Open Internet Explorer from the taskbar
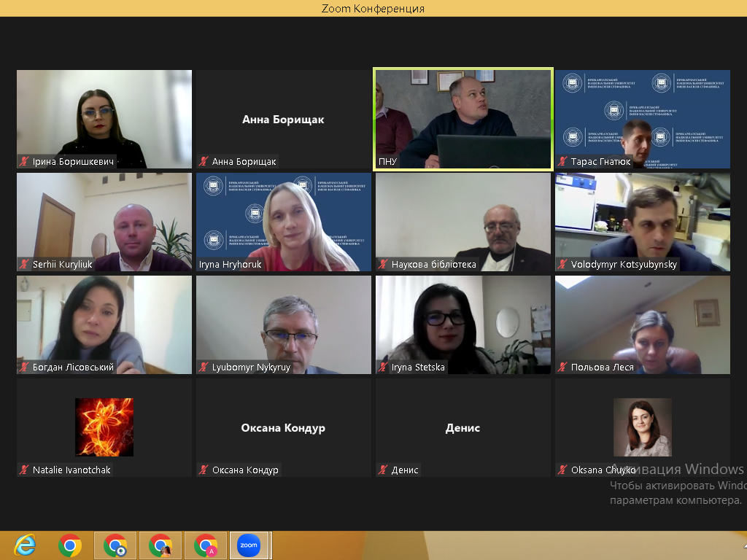Image resolution: width=747 pixels, height=560 pixels. (x=25, y=545)
